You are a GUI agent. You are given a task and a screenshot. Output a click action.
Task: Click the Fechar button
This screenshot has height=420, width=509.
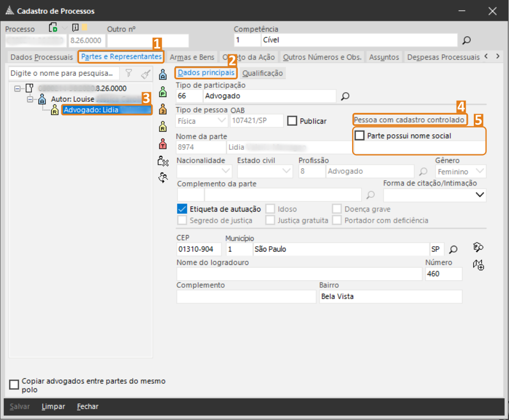pyautogui.click(x=88, y=406)
